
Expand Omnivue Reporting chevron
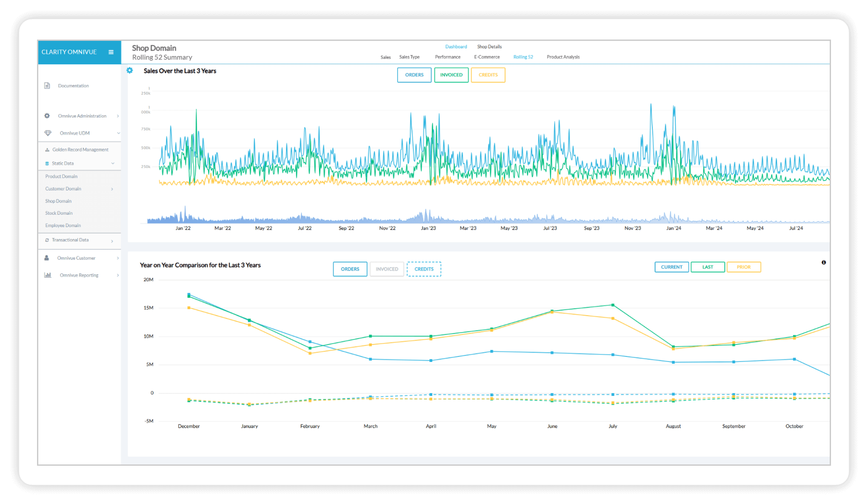(x=118, y=275)
